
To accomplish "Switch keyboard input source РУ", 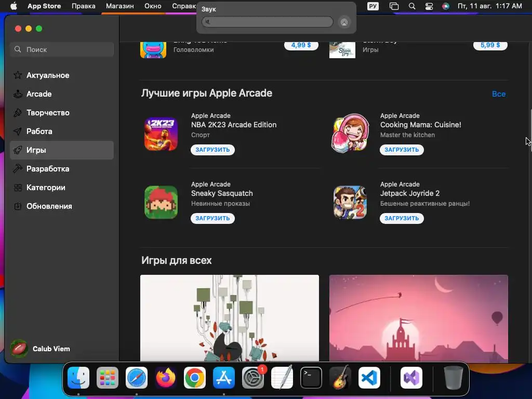I will 373,6.
